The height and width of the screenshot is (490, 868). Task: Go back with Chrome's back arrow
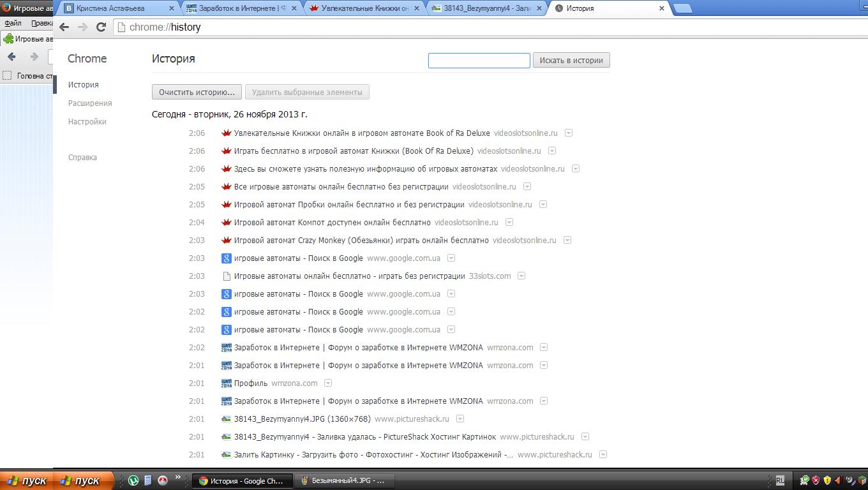[x=64, y=27]
